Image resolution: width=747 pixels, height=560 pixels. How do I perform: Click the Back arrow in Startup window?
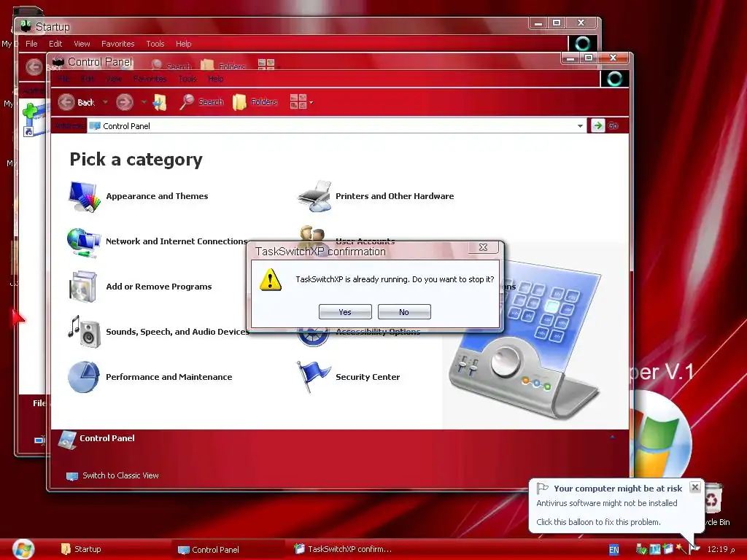34,66
